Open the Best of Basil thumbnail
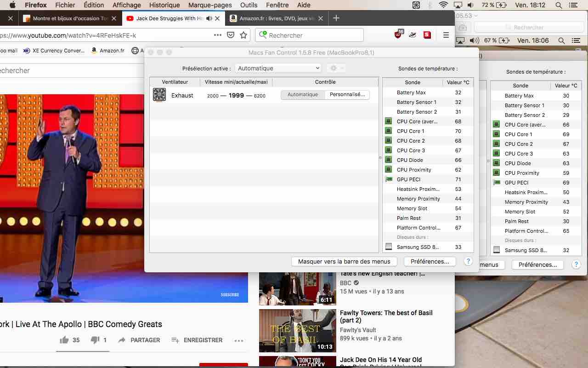This screenshot has height=368, width=588. (298, 330)
